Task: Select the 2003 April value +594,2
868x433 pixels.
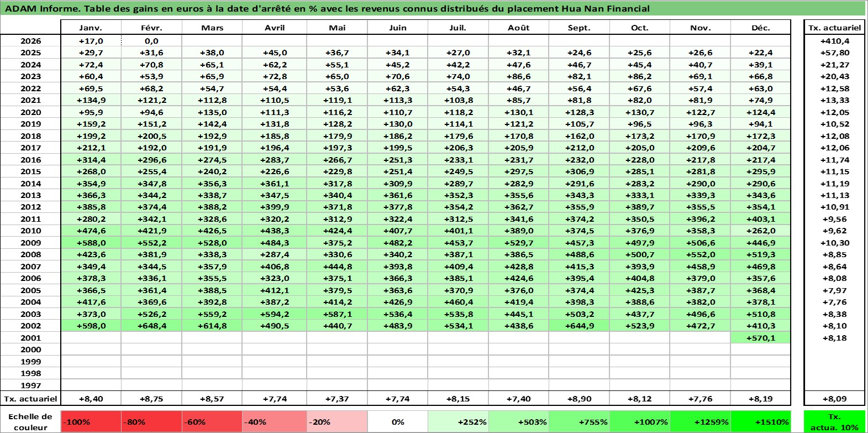Action: click(275, 314)
